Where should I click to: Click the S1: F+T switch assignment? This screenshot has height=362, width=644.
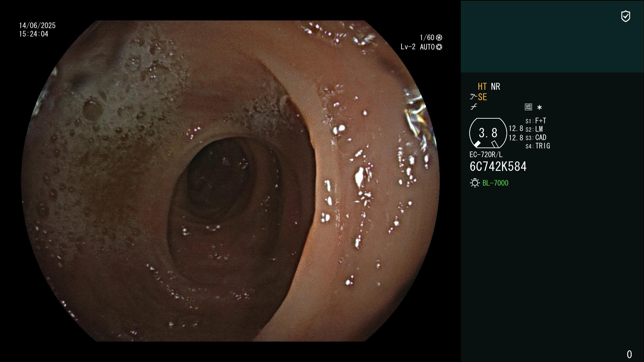point(536,121)
